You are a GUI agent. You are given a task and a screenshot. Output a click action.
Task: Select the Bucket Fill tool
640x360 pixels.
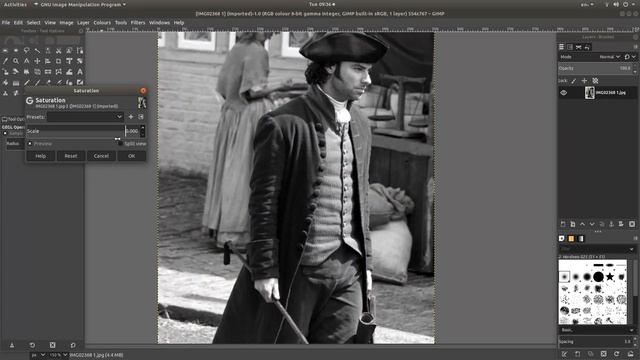click(5, 82)
